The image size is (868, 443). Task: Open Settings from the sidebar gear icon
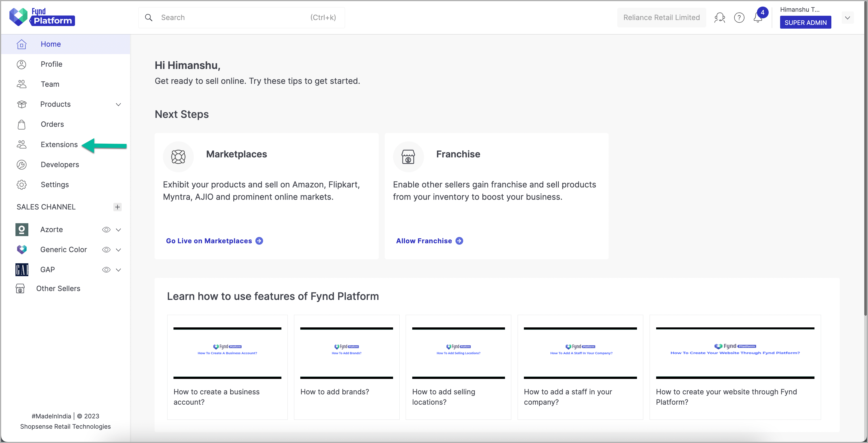(x=21, y=185)
